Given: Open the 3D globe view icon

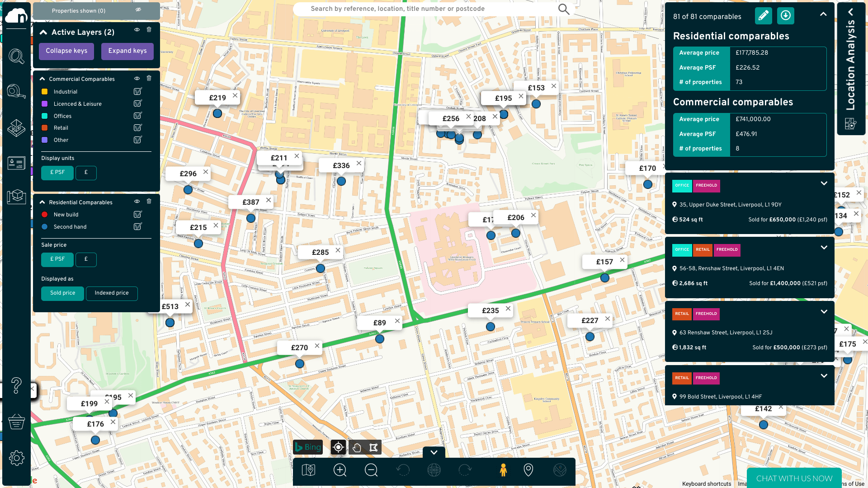Looking at the screenshot, I should point(434,470).
